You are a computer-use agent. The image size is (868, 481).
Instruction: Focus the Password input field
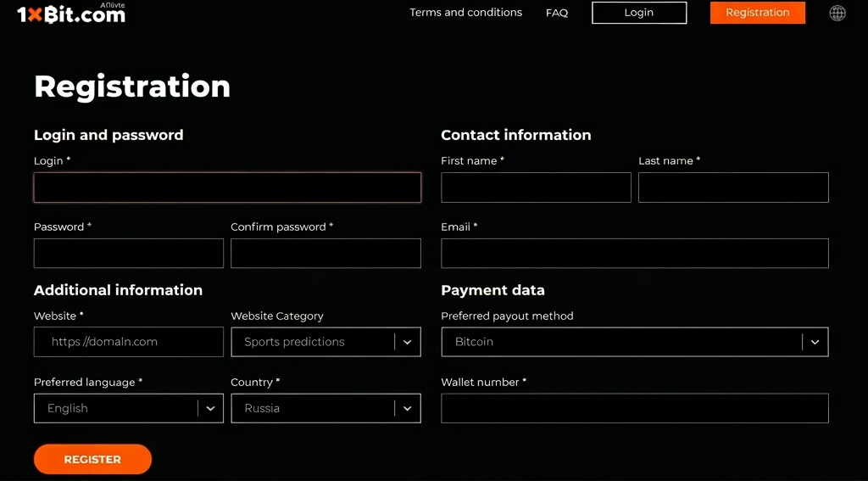pos(129,254)
